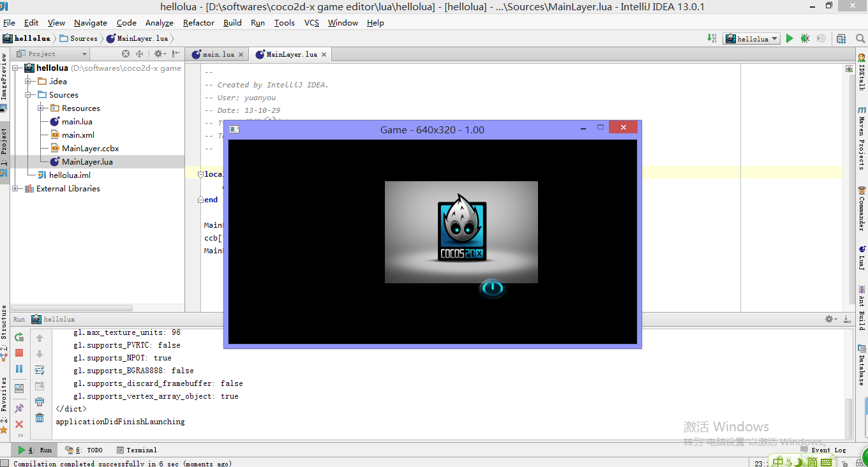Screen dimensions: 868x467
Task: Click the Chinese IME tray indicator
Action: 777,462
